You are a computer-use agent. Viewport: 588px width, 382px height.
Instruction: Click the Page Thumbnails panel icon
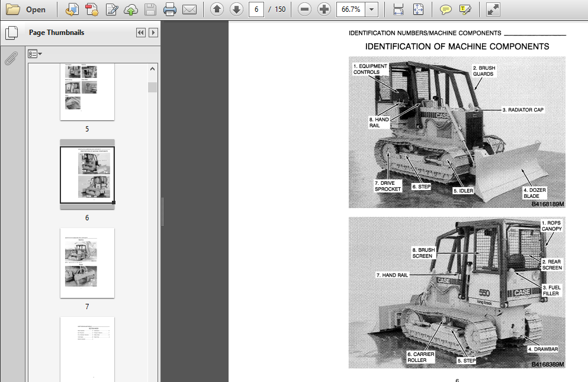click(x=12, y=33)
